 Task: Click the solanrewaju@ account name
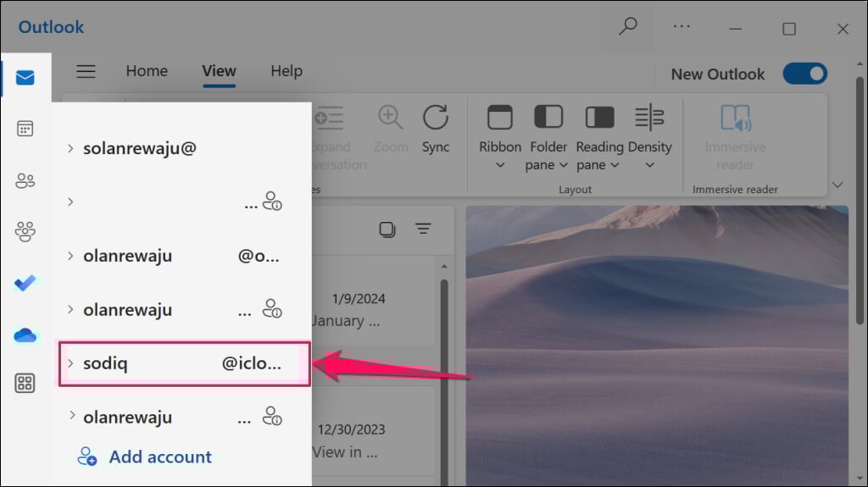pos(140,148)
